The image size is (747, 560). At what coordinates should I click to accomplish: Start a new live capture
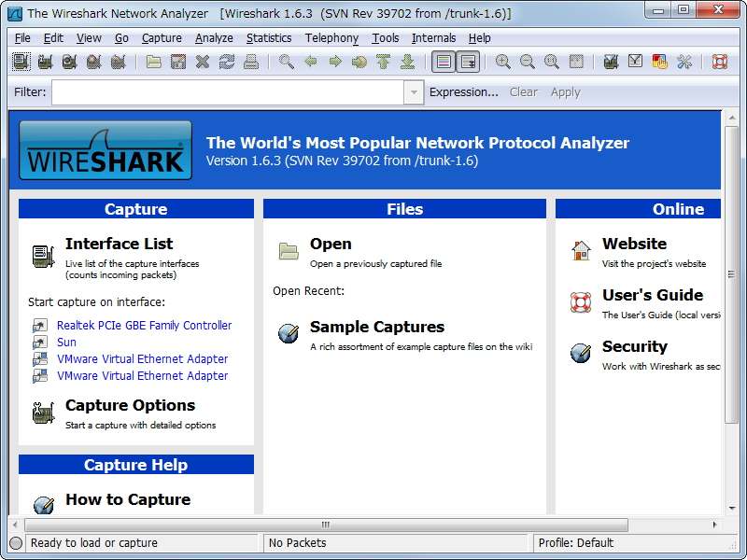[x=70, y=61]
